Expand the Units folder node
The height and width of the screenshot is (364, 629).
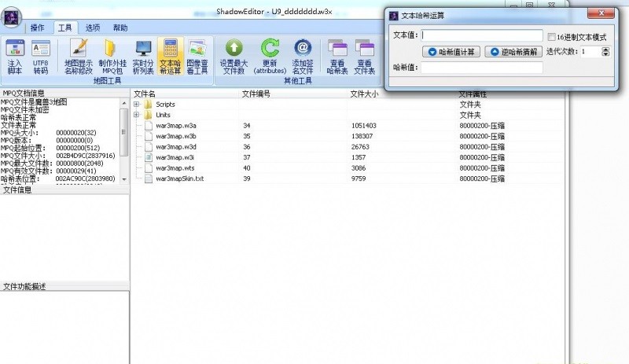click(136, 115)
